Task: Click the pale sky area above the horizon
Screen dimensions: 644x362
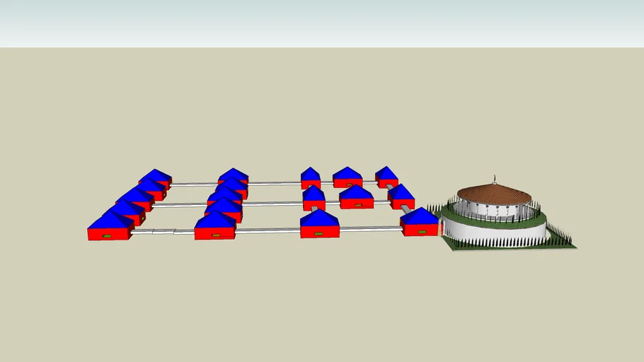Action: pyautogui.click(x=318, y=21)
